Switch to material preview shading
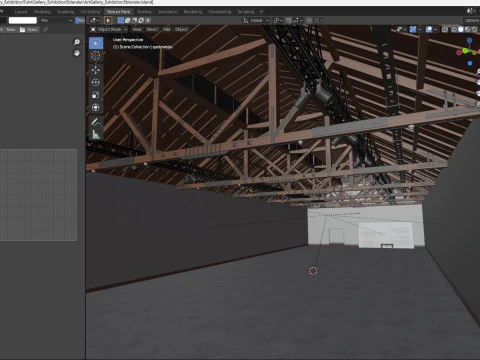 [x=468, y=30]
